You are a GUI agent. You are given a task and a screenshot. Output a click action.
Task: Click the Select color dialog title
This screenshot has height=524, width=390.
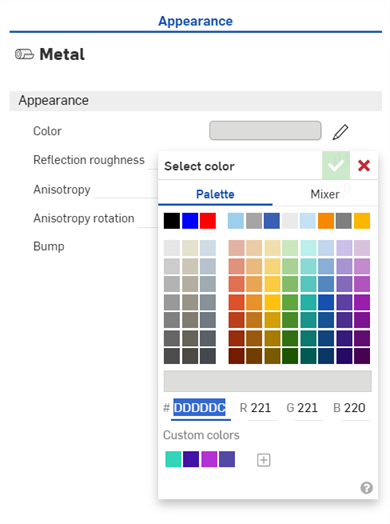coord(199,166)
